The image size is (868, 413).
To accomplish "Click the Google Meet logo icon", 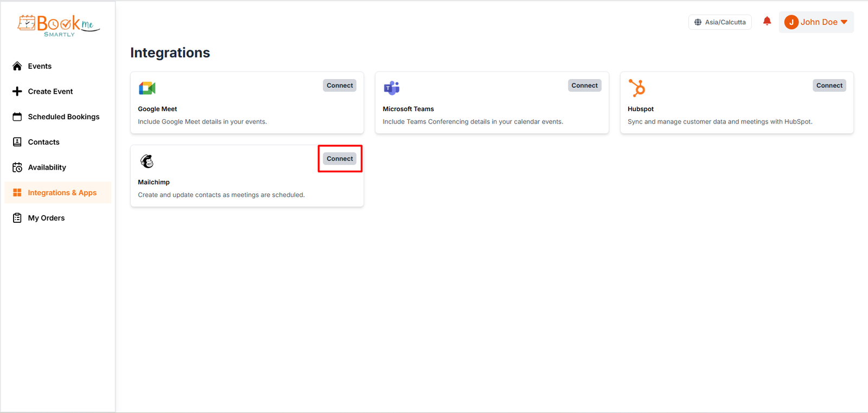I will (x=147, y=88).
